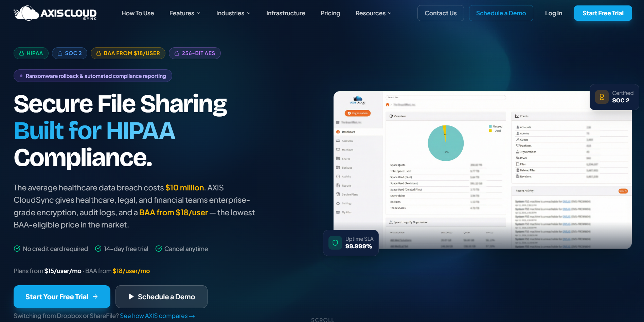The image size is (644, 322).
Task: Go to the Infrastructure page
Action: (286, 13)
